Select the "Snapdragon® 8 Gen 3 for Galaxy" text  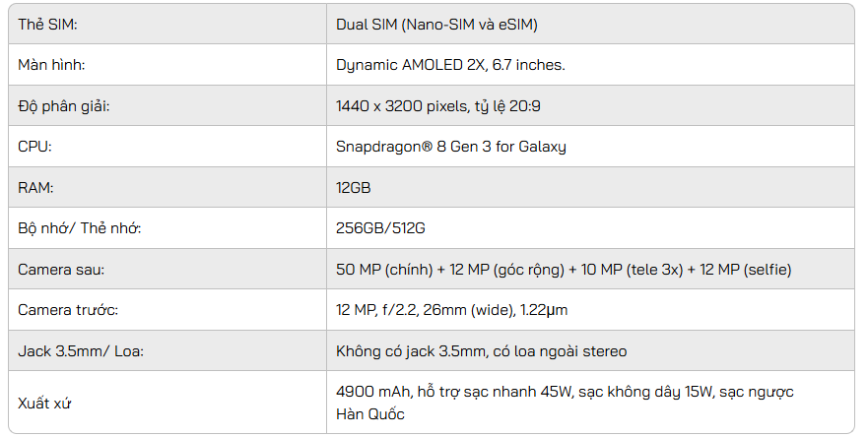point(450,147)
